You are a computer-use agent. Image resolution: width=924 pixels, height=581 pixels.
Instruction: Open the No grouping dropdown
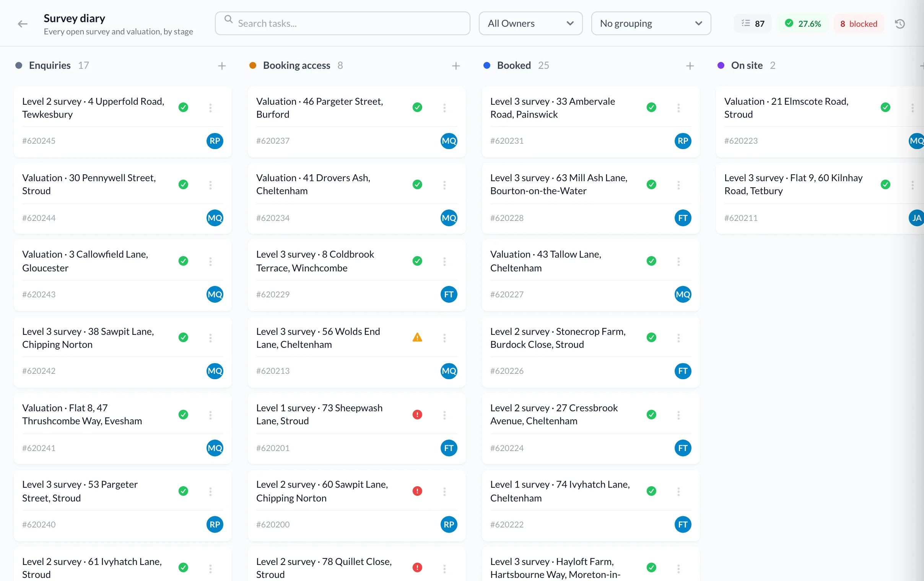651,23
